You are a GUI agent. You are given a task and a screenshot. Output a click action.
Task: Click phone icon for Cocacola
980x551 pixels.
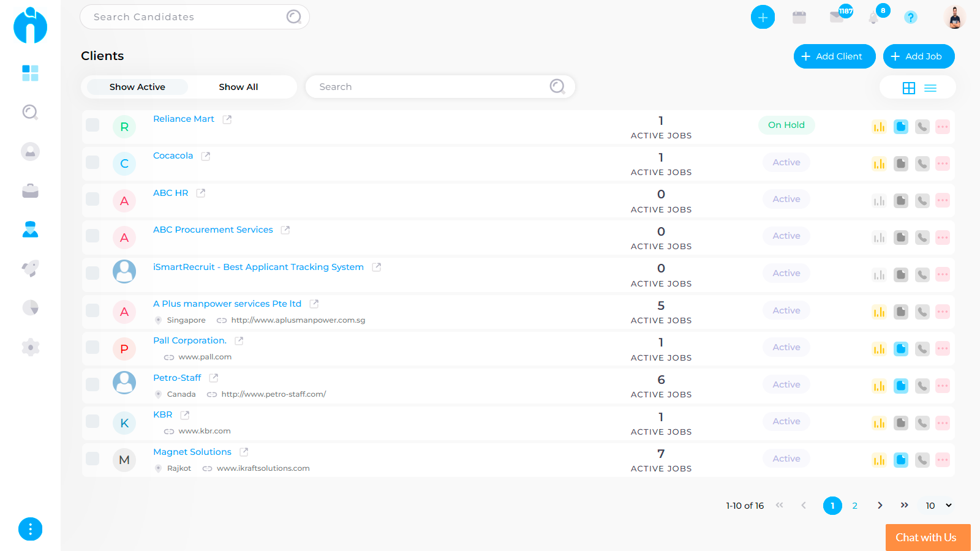coord(922,163)
